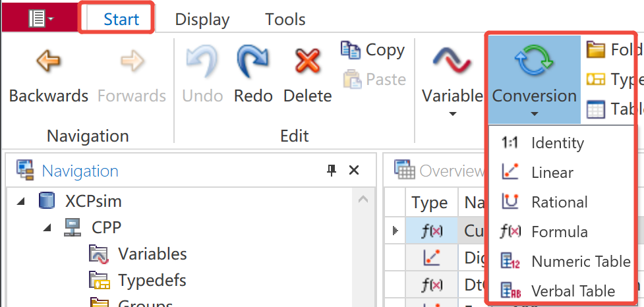Viewport: 644px width, 307px height.
Task: Open the red application menu button
Action: 40,18
